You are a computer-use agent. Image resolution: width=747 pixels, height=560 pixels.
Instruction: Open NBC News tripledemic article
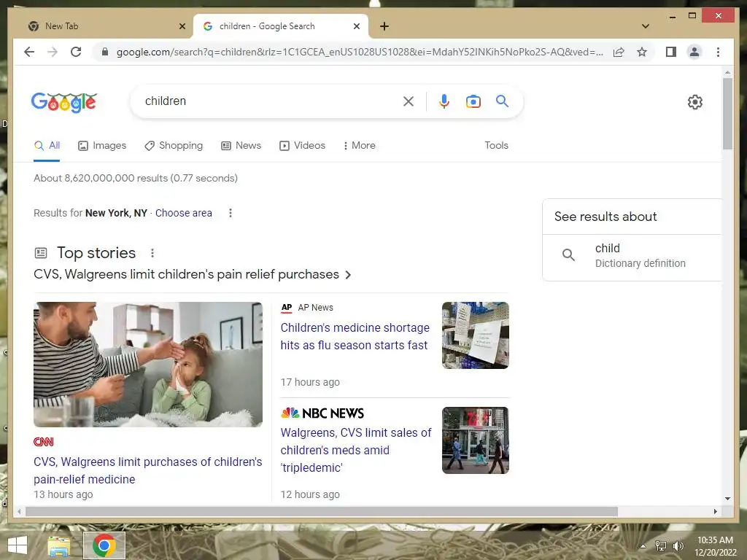click(356, 450)
